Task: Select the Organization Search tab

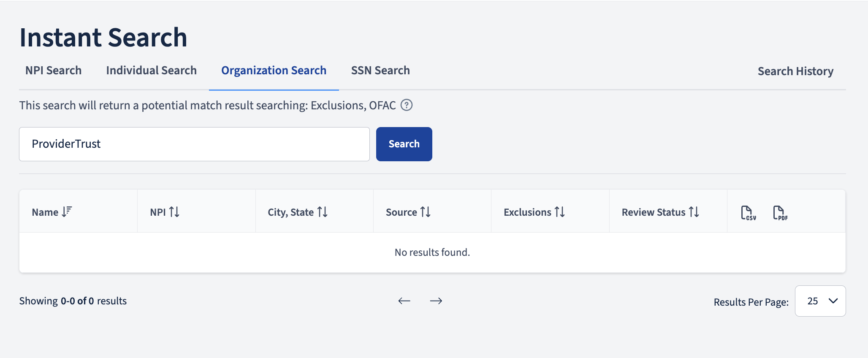Action: point(274,71)
